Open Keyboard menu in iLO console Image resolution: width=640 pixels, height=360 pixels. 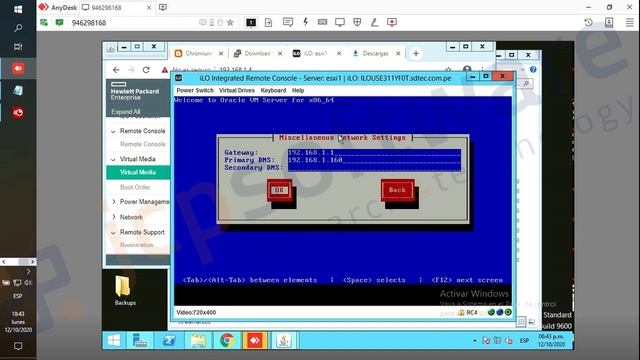pyautogui.click(x=273, y=90)
